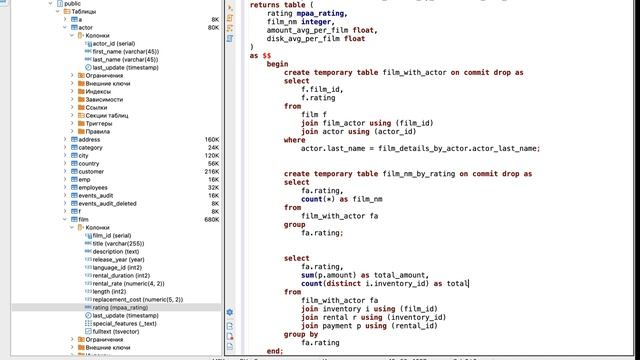Viewport: 640px width, 360px height.
Task: Click the 216K size value for customer
Action: coord(212,171)
